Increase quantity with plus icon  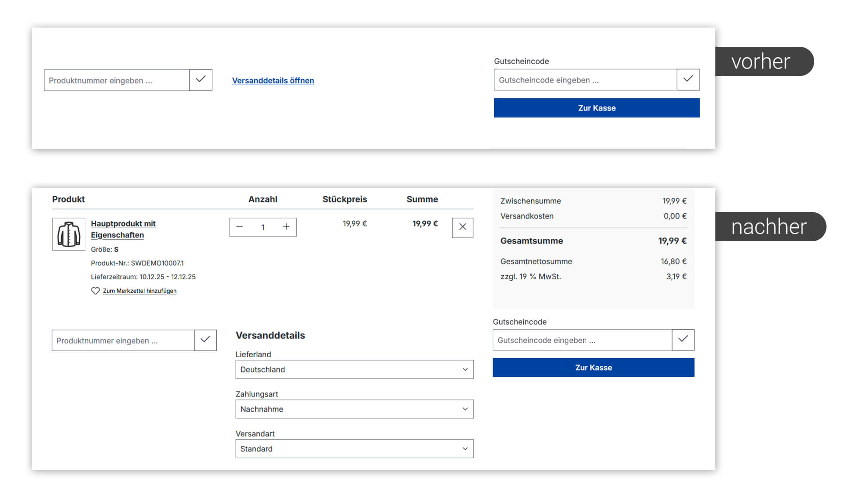(286, 227)
